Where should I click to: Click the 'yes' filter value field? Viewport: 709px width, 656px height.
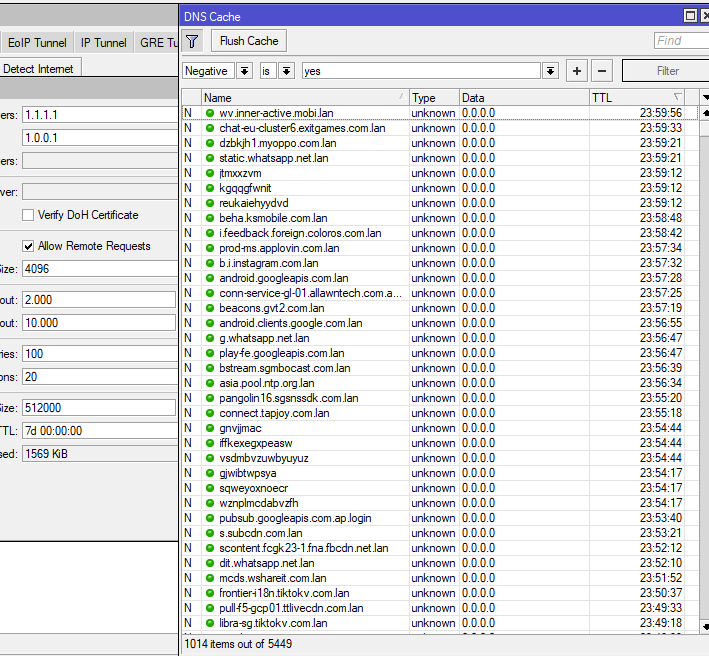421,71
